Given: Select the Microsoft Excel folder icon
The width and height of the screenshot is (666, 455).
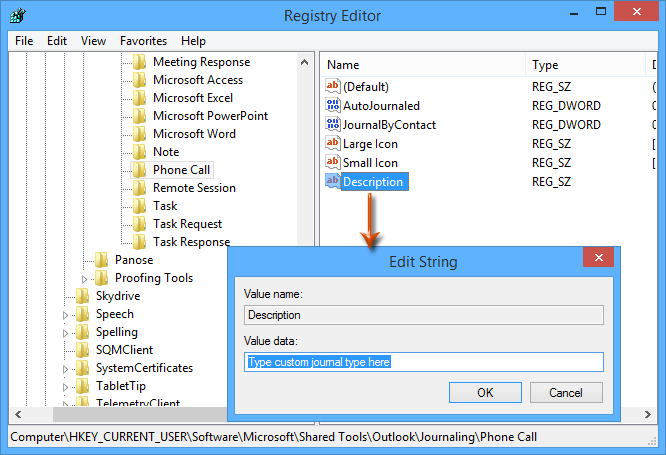Looking at the screenshot, I should click(x=139, y=98).
